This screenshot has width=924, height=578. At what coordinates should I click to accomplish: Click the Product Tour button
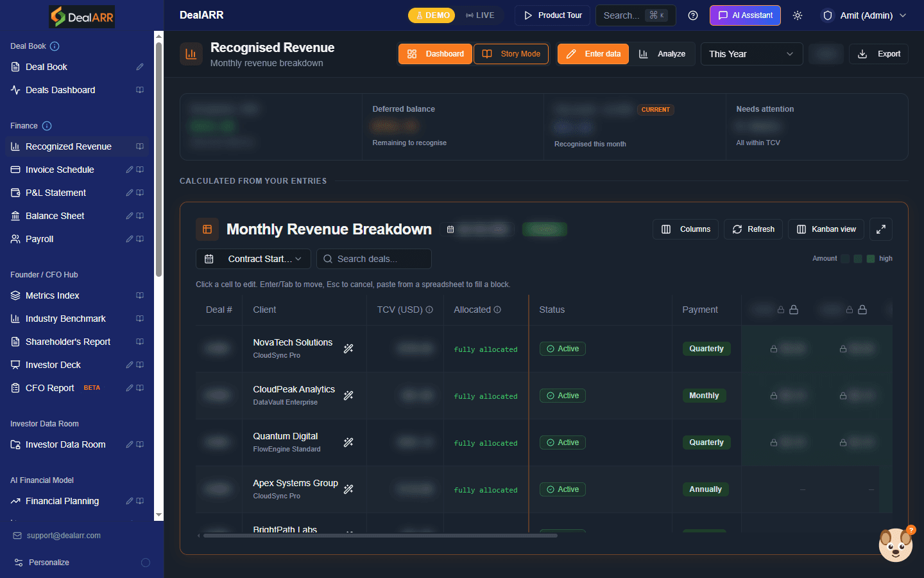(x=553, y=15)
